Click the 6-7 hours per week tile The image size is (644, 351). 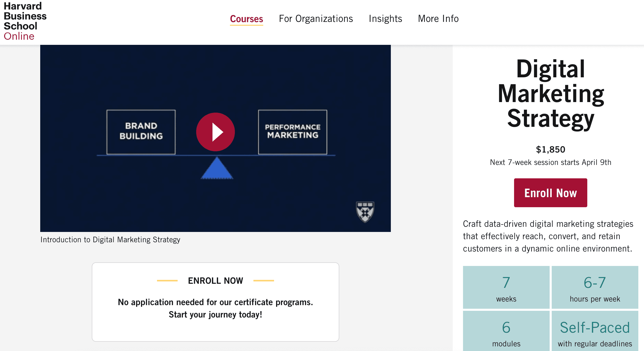pyautogui.click(x=595, y=287)
